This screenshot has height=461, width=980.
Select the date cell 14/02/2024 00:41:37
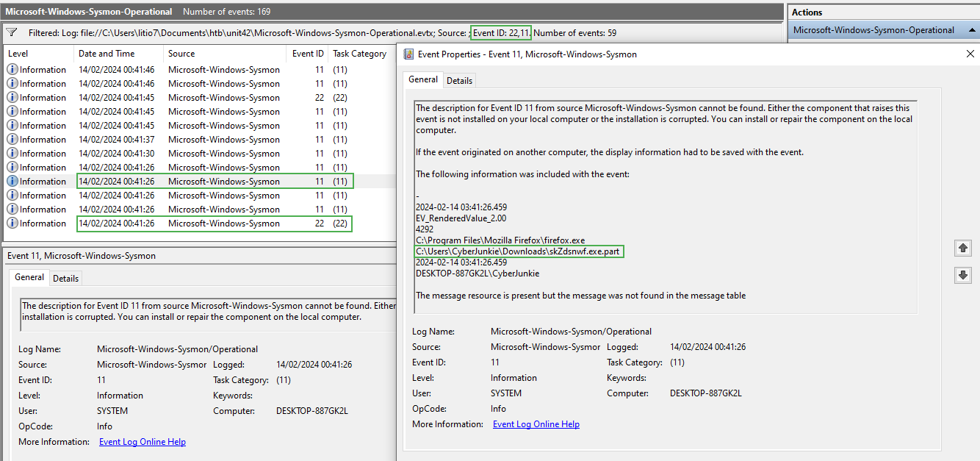pos(117,140)
